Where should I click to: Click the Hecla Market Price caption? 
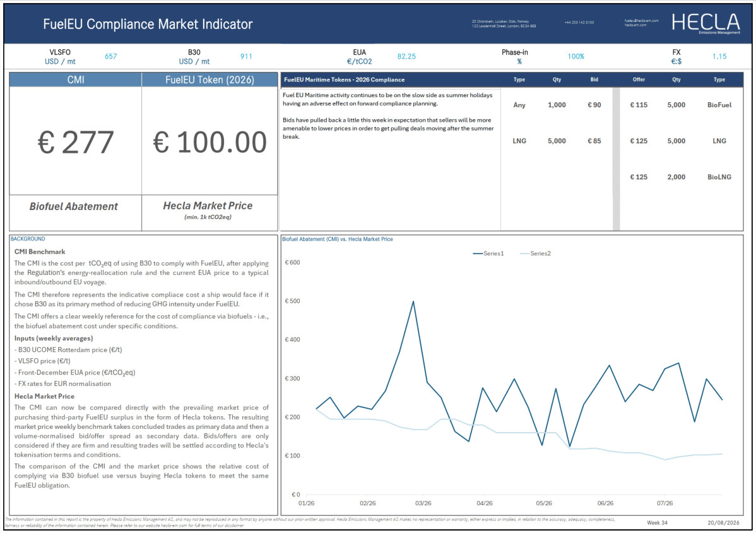coord(208,206)
